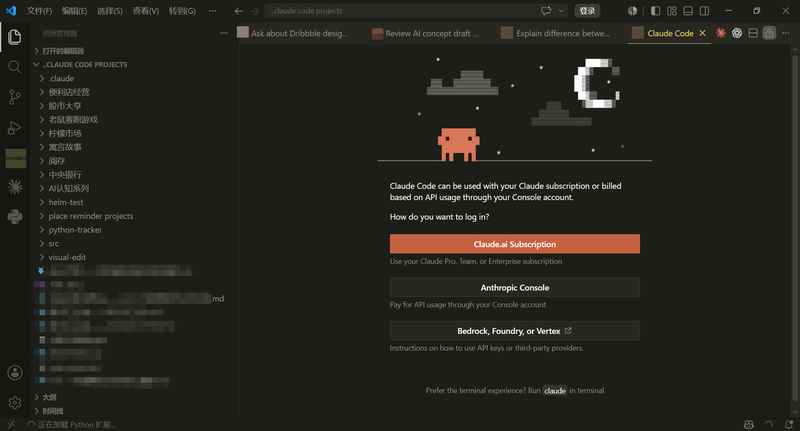Open the Claude starburst icon in activity bar

(15, 187)
